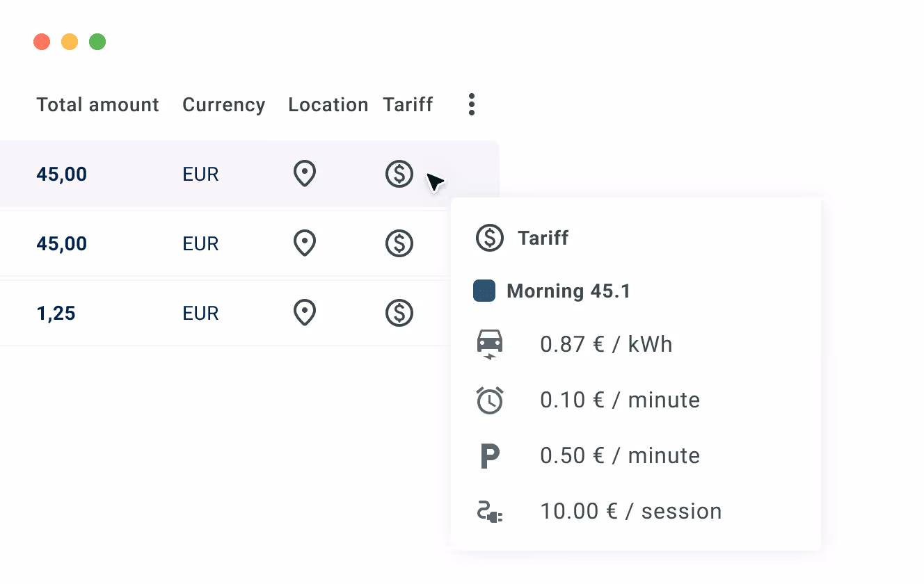This screenshot has width=924, height=584.
Task: Click the tariff dollar icon on the 1,25 row
Action: point(399,313)
